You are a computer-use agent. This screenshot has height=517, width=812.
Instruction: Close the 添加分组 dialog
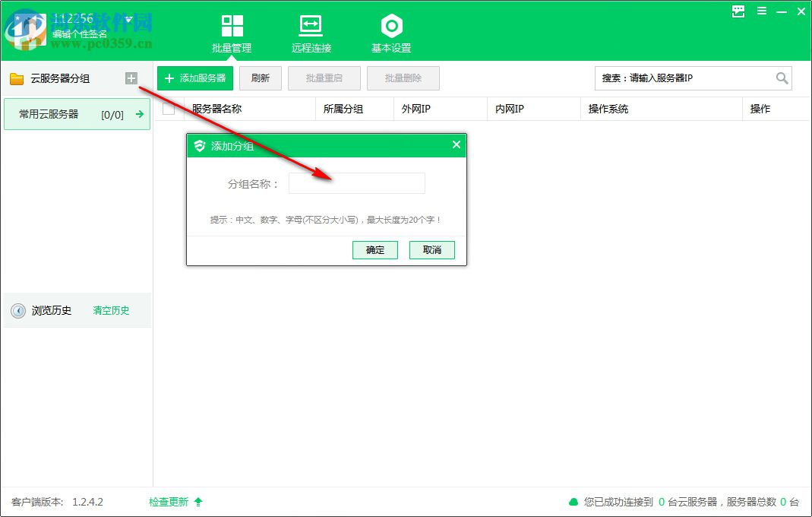coord(456,144)
